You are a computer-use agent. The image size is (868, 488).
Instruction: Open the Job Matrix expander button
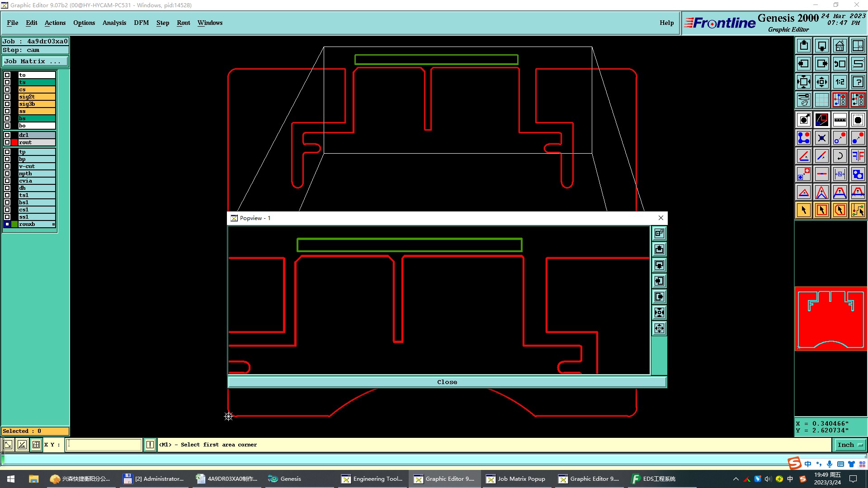35,61
